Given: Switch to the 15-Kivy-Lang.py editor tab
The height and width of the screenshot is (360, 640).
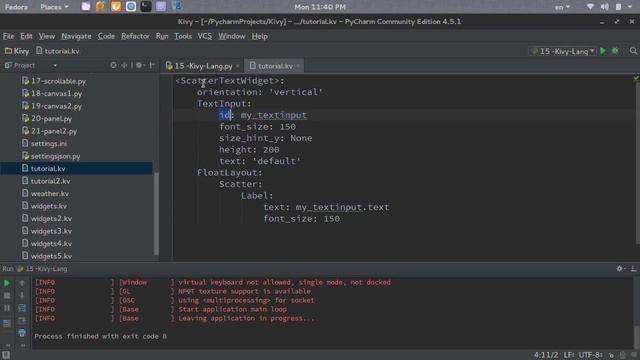Looking at the screenshot, I should [200, 66].
